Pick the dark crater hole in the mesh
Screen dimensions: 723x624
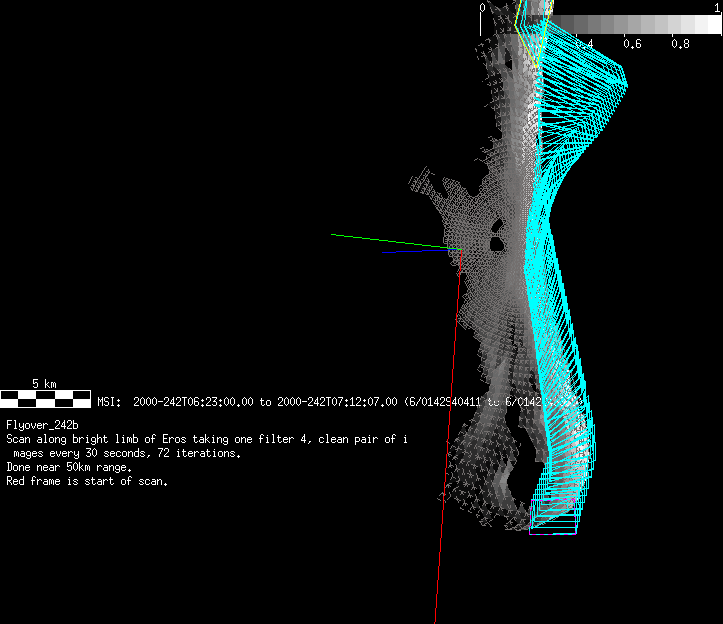(495, 238)
